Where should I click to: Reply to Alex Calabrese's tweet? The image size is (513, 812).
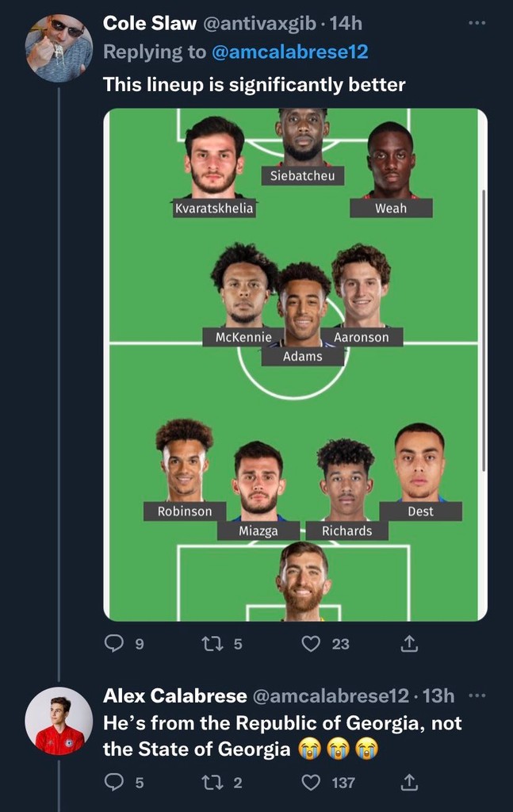[116, 783]
